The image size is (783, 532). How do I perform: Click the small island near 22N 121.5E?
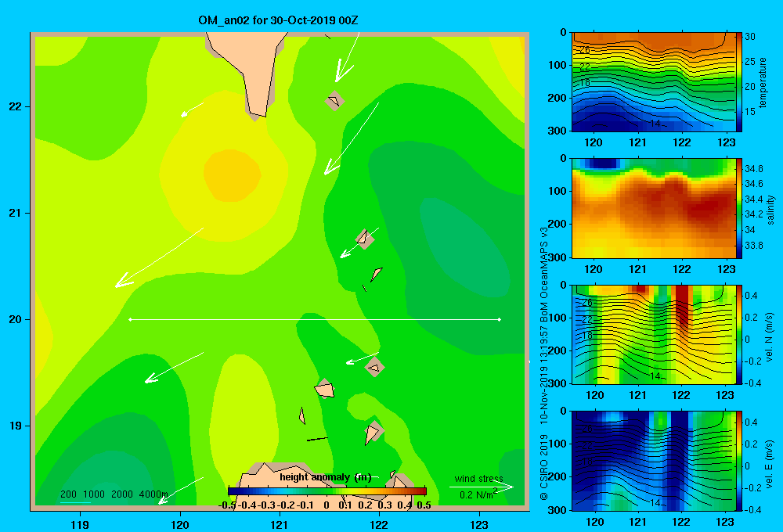point(334,101)
